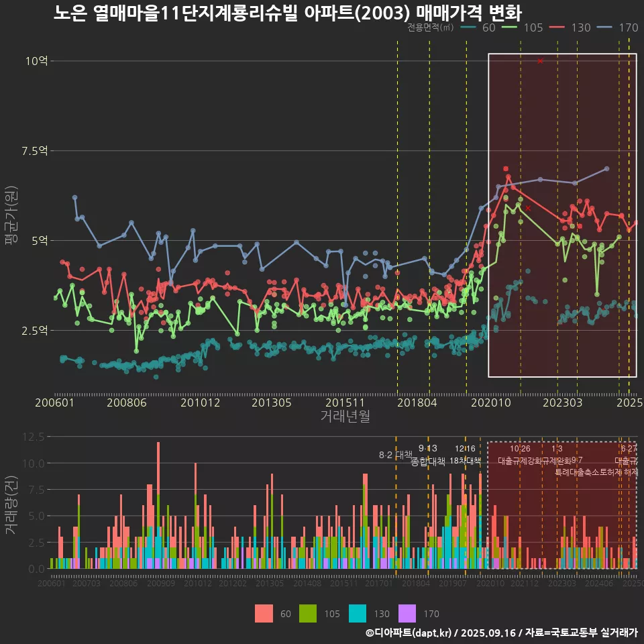Click the cyan 130 swatch in the bottom legend

358,614
